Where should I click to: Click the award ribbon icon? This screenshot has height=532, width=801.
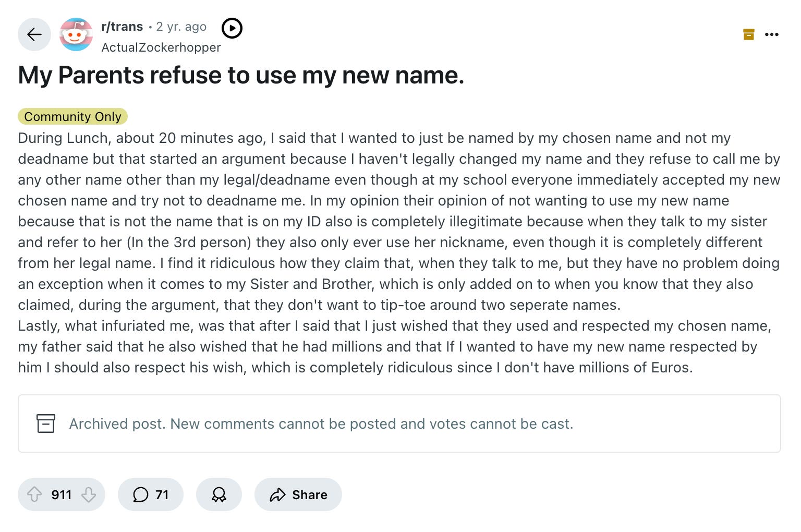click(x=219, y=494)
